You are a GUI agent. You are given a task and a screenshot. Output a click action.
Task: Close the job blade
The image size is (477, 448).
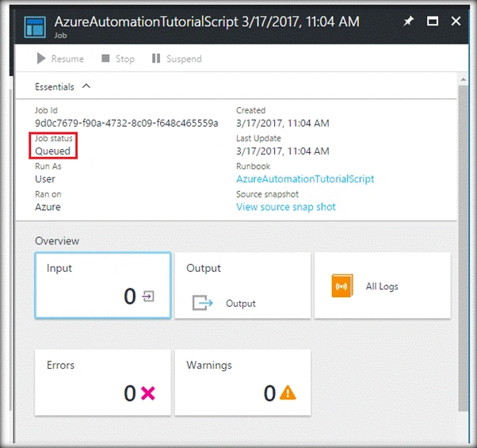pyautogui.click(x=456, y=21)
